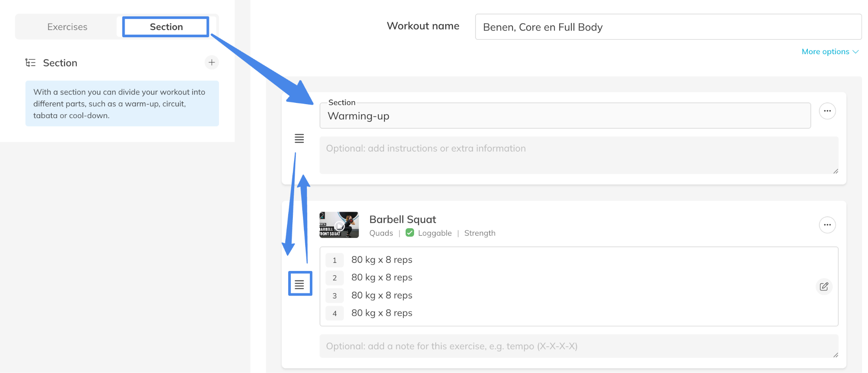Viewport: 868px width, 373px height.
Task: Click the resize grip of exercise note box
Action: click(835, 355)
